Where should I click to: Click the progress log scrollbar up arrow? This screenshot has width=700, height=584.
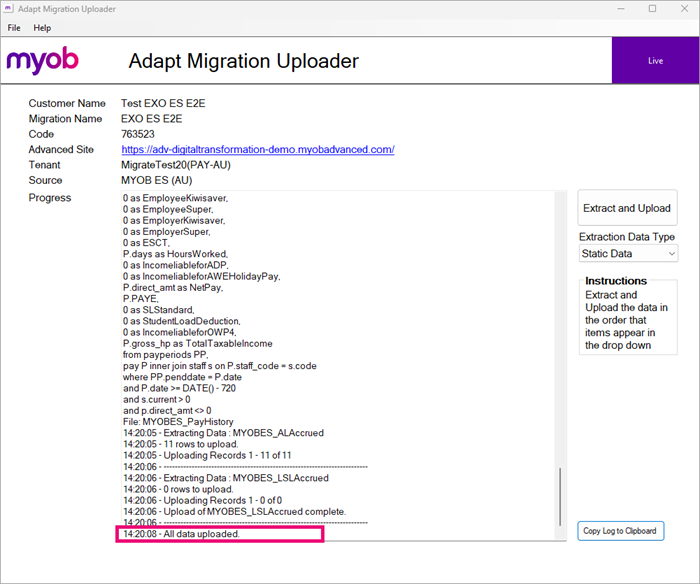tap(560, 197)
